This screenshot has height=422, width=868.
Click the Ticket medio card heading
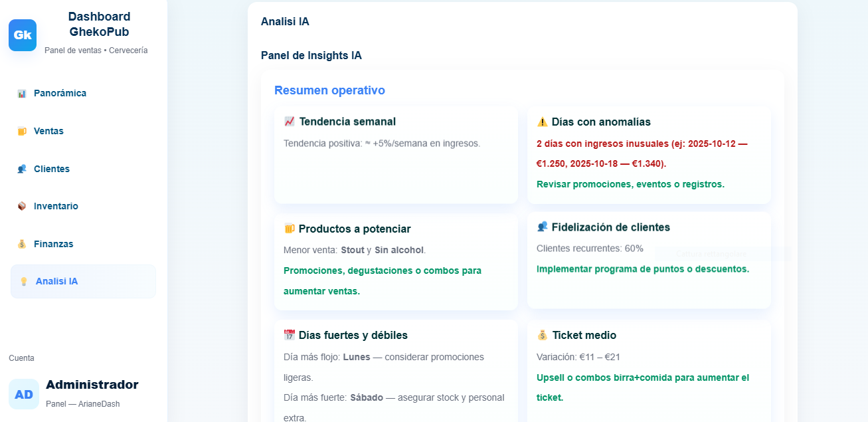click(x=584, y=336)
